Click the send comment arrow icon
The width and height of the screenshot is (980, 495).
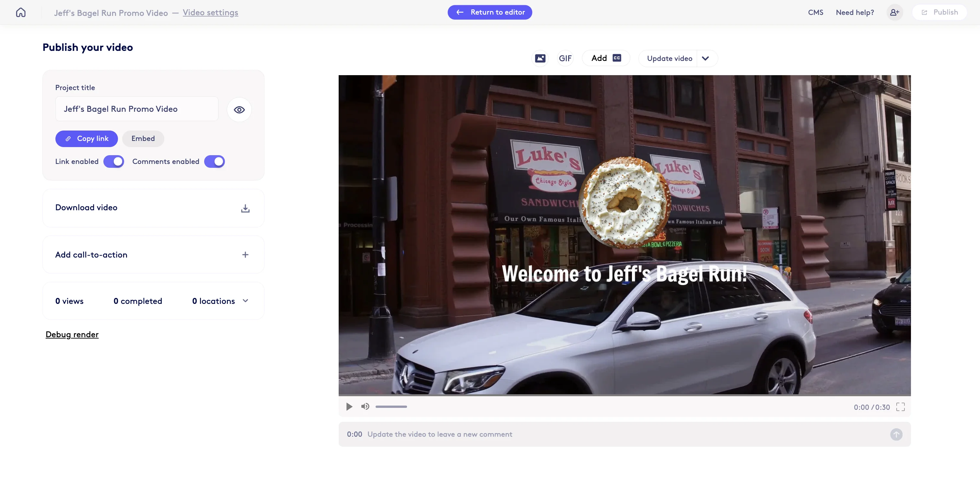(x=896, y=434)
